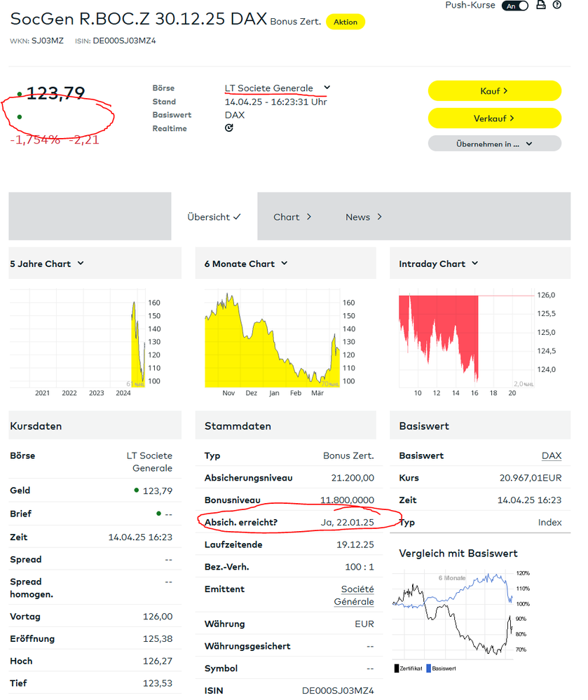The height and width of the screenshot is (700, 588).
Task: Expand the 5 Jahre Chart selector
Action: (47, 264)
